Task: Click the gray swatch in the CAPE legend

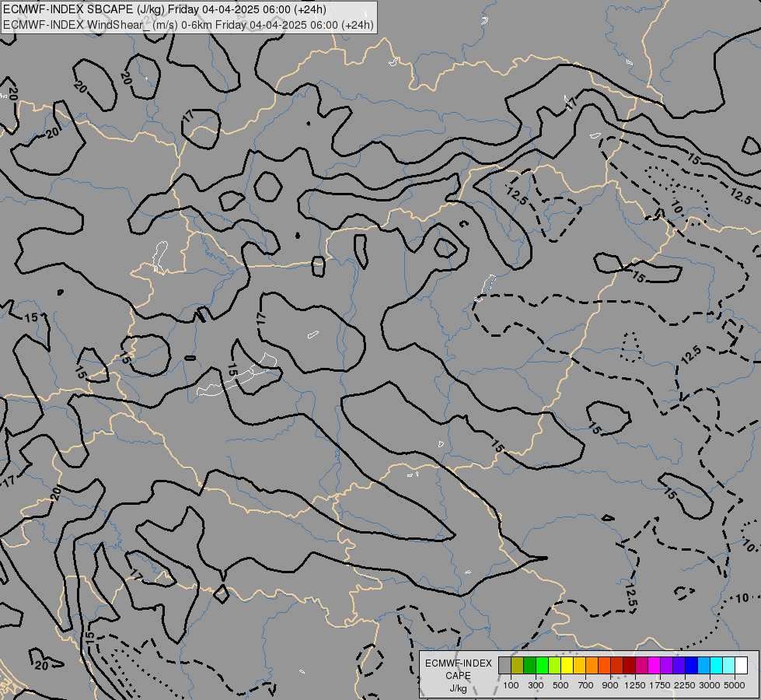Action: [x=504, y=665]
